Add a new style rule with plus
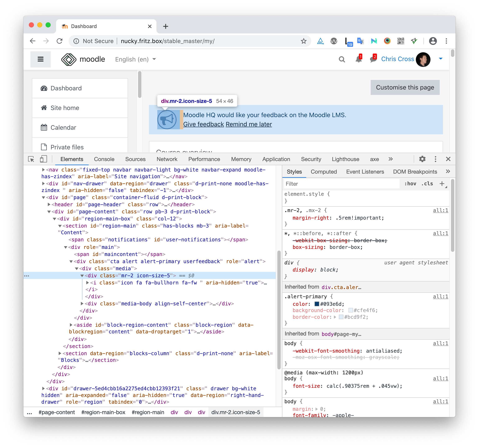The image size is (479, 448). [x=442, y=184]
